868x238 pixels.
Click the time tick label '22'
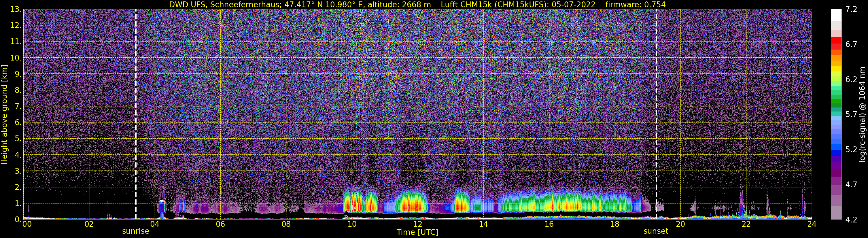(746, 224)
